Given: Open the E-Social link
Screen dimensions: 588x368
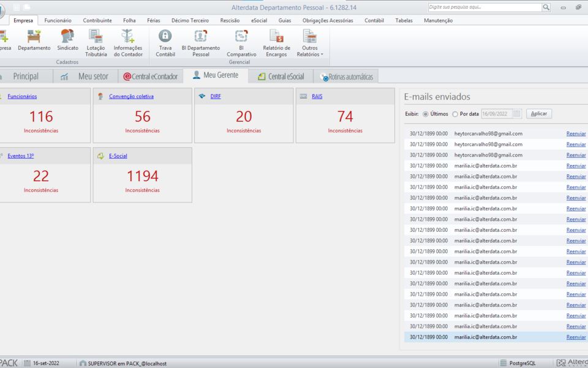Looking at the screenshot, I should pyautogui.click(x=118, y=156).
